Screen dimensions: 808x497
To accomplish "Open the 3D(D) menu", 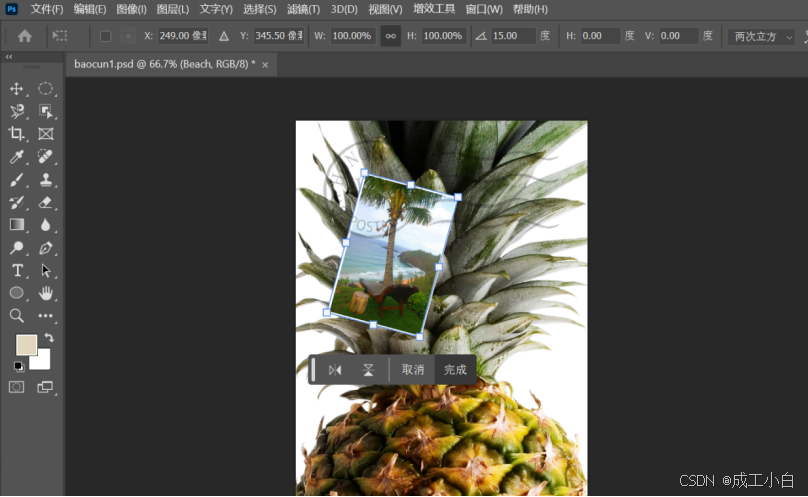I will tap(344, 9).
